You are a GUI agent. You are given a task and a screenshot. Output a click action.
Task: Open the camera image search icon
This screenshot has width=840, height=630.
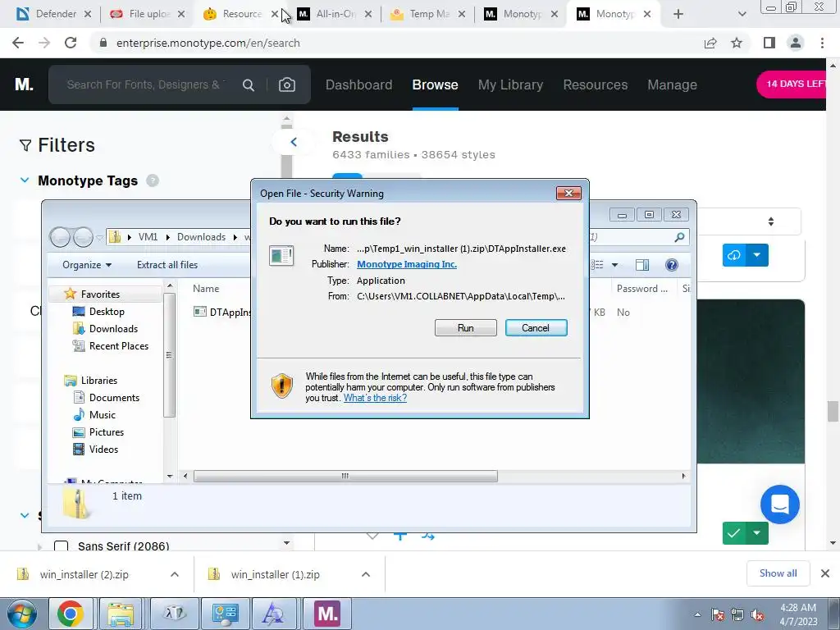(286, 84)
